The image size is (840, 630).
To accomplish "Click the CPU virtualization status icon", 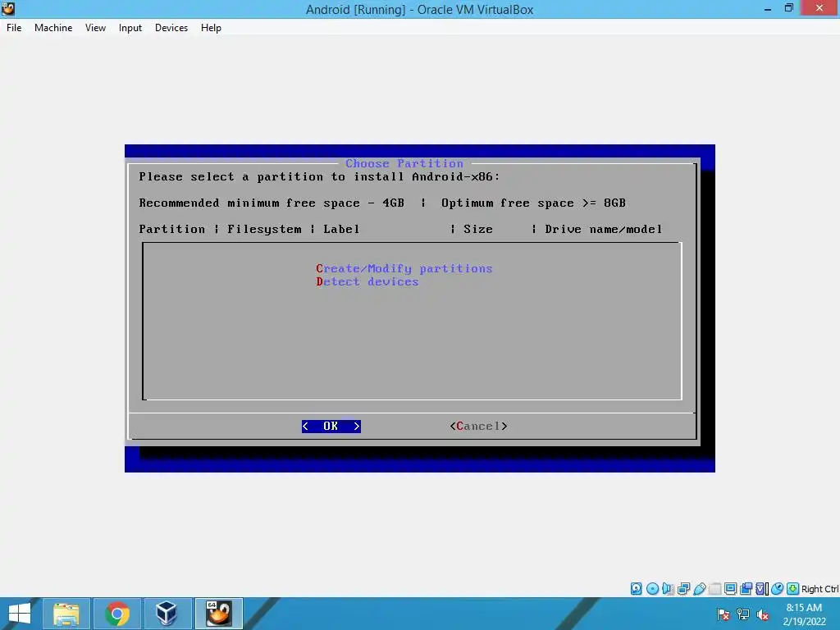I will [762, 589].
